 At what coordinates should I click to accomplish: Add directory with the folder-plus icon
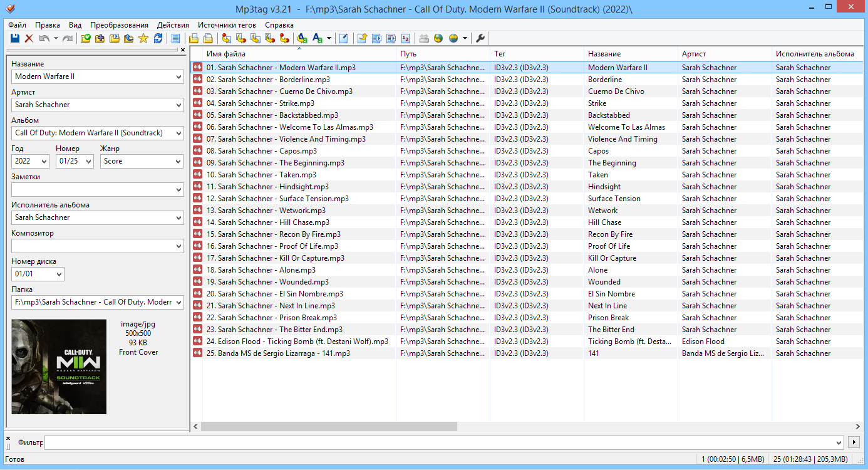[100, 38]
